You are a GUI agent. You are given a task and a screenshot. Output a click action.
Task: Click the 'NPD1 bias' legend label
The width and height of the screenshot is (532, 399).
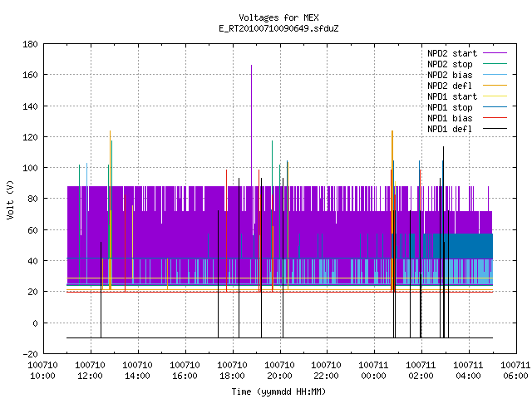[x=450, y=118]
